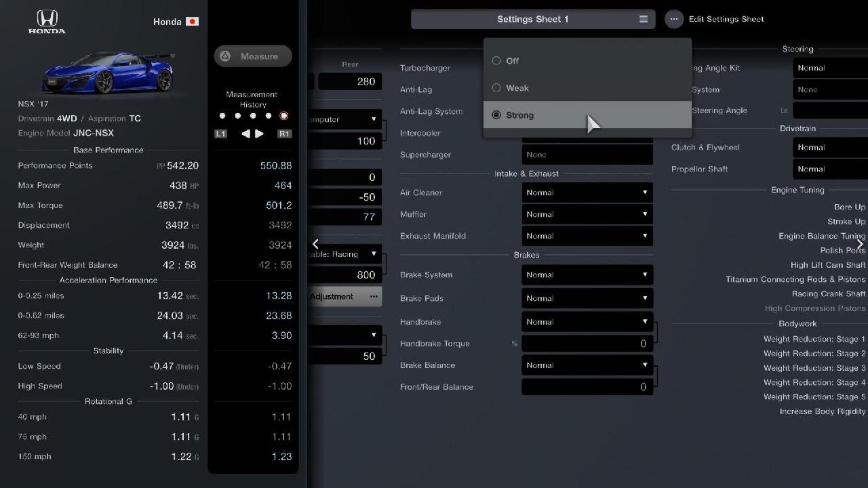Click the Supercharger None field
Image resolution: width=868 pixels, height=488 pixels.
coord(587,155)
